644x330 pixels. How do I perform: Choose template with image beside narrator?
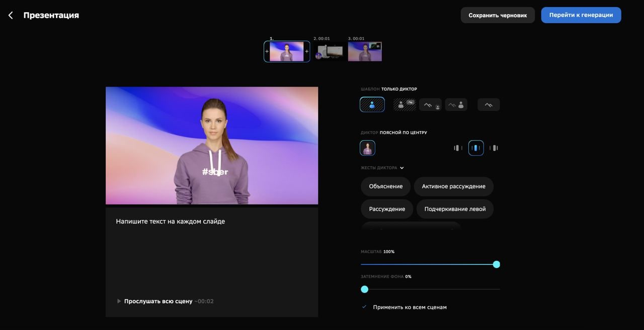point(456,105)
